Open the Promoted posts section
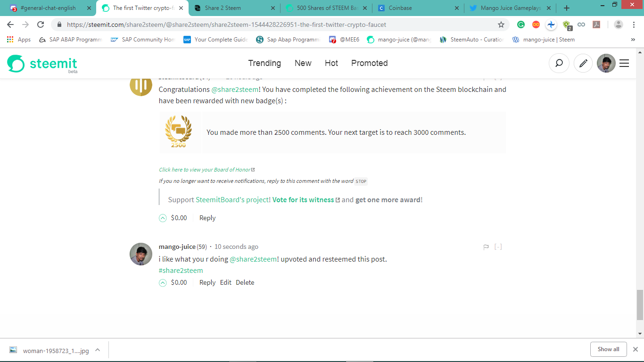The height and width of the screenshot is (362, 644). click(x=370, y=63)
